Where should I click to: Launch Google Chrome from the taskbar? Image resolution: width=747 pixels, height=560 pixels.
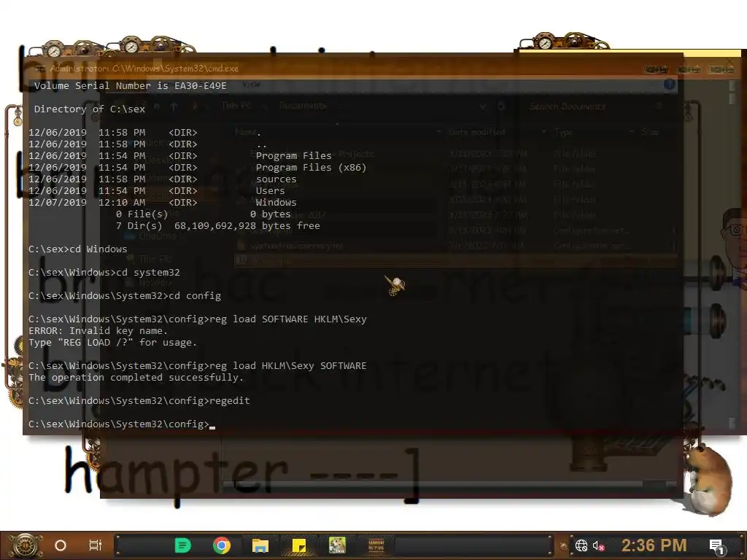(x=222, y=545)
